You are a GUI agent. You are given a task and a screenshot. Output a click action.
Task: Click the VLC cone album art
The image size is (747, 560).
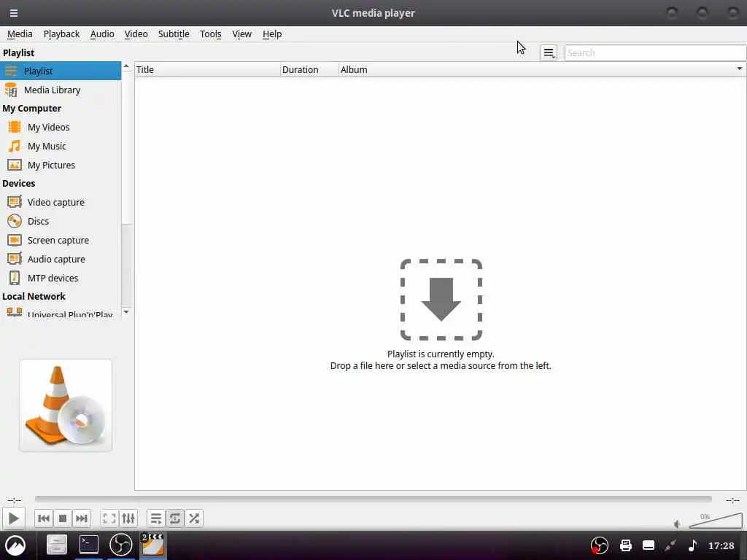click(x=66, y=405)
